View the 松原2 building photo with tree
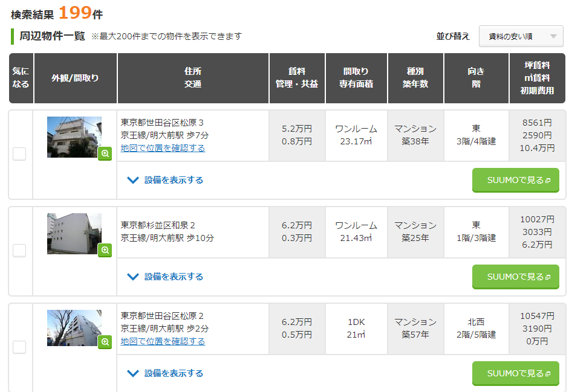Viewport: 569px width, 392px height. pos(74,328)
